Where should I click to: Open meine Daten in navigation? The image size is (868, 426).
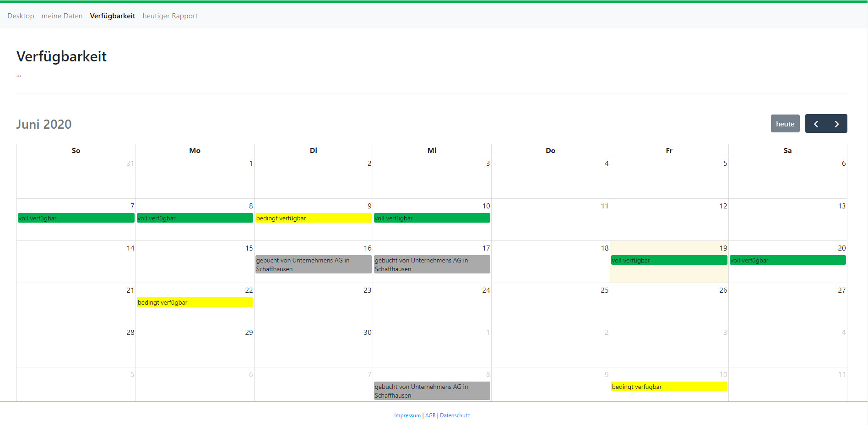[62, 16]
